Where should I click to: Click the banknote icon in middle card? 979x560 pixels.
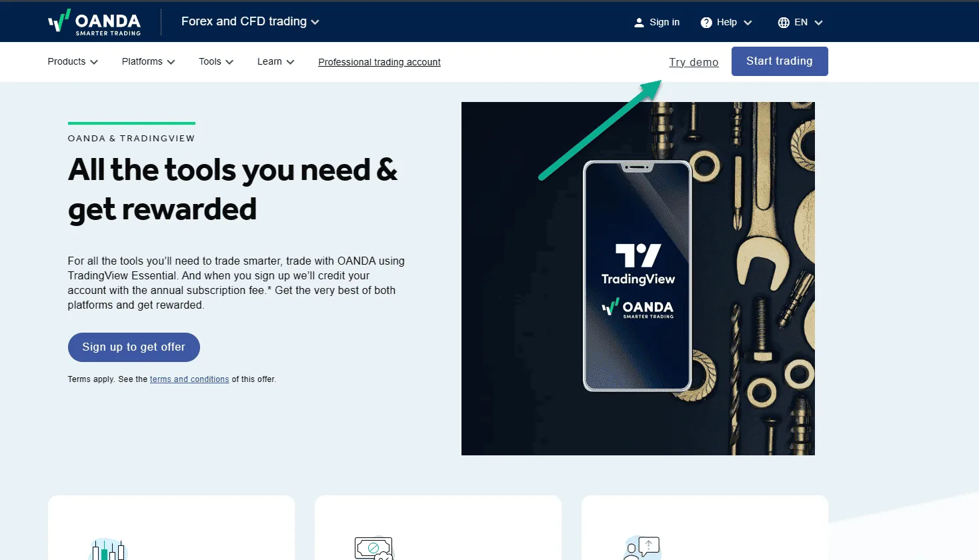tap(373, 549)
